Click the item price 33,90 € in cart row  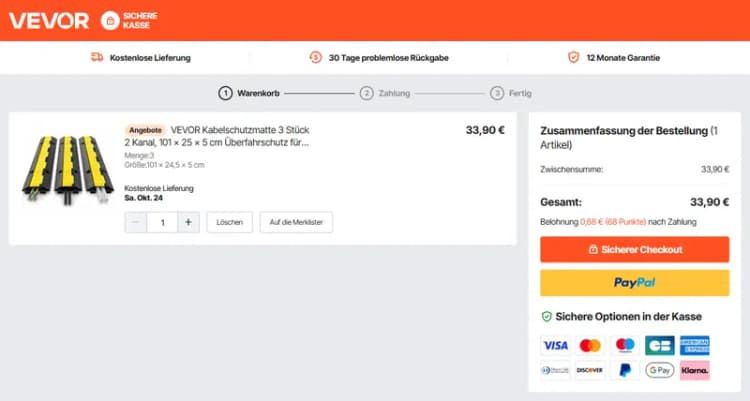[x=485, y=130]
